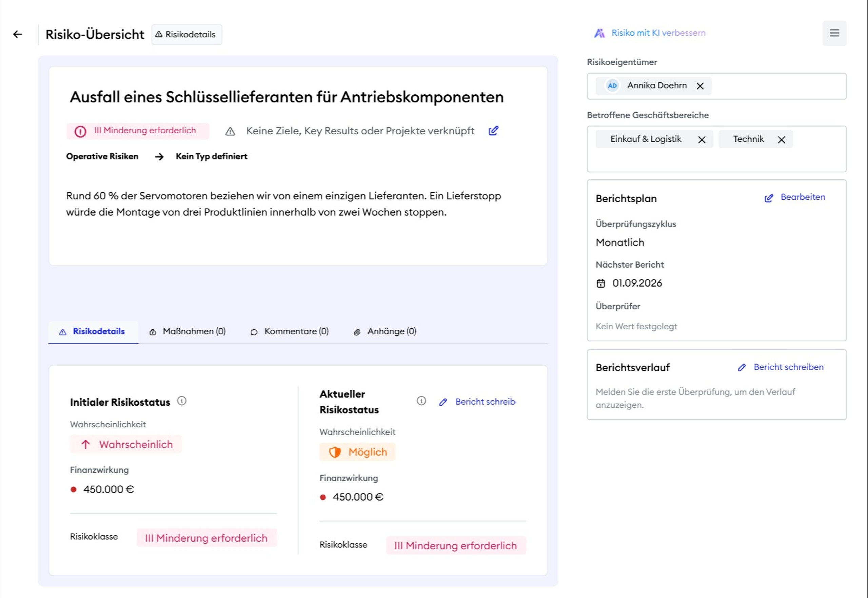The width and height of the screenshot is (868, 598).
Task: Click Risiko mit KI verbessern link
Action: point(658,33)
